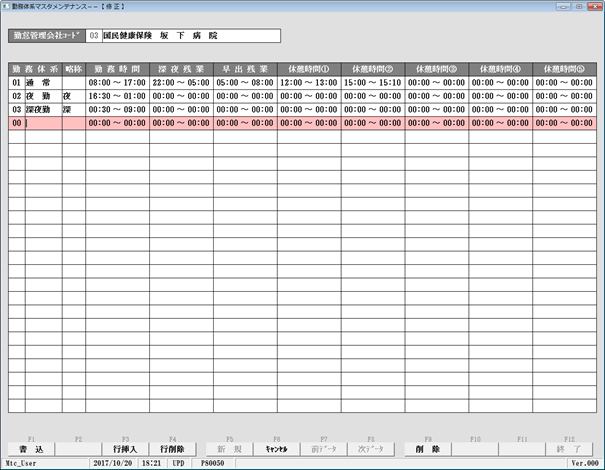Click the 休憩時間③ cell in the 通常 row
This screenshot has width=605, height=470.
pyautogui.click(x=437, y=83)
